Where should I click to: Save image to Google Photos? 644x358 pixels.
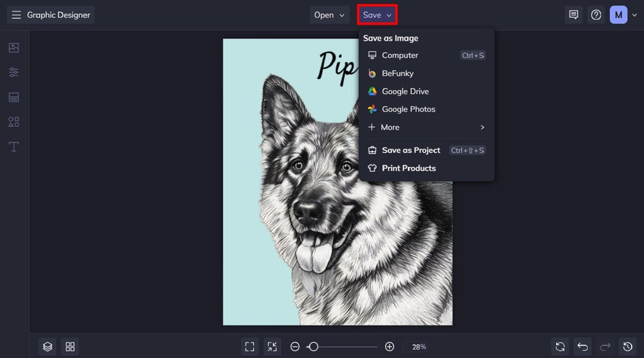point(426,109)
